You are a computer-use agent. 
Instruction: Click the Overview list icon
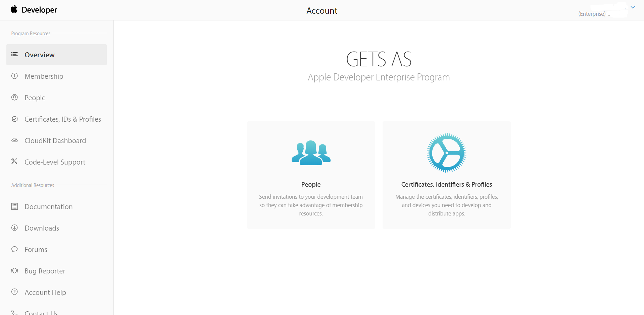[14, 54]
